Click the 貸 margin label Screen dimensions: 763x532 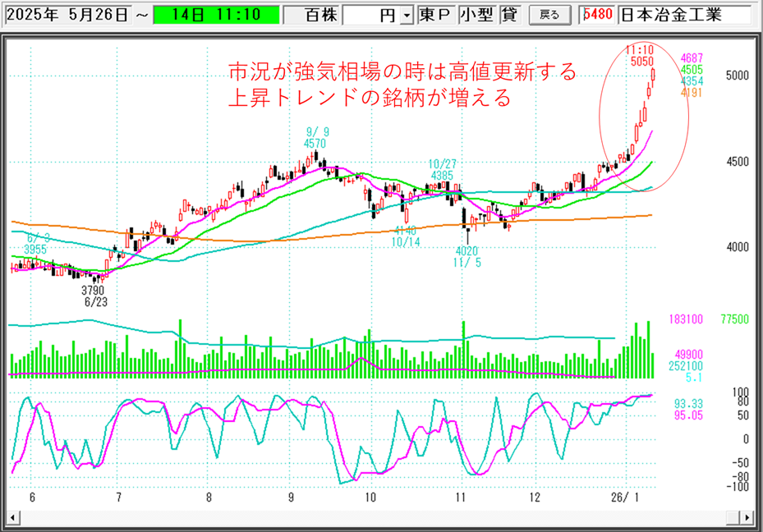(x=508, y=15)
